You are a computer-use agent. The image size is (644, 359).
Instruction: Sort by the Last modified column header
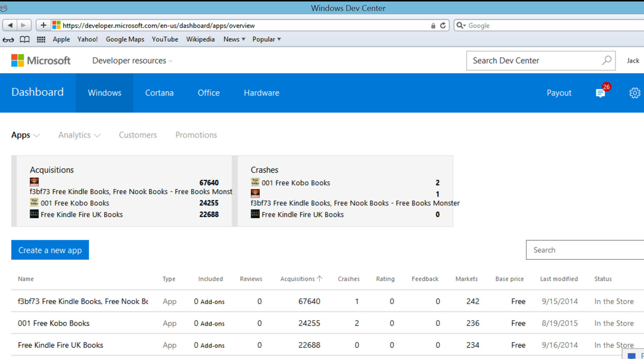559,279
